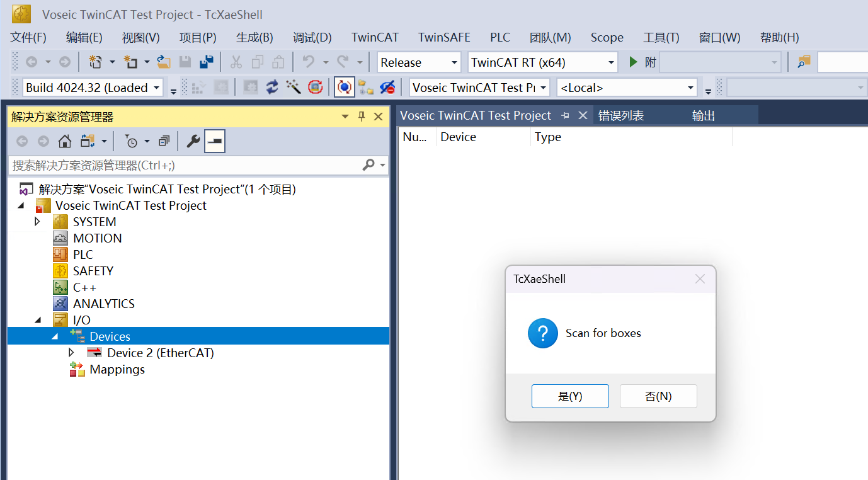The width and height of the screenshot is (868, 480).
Task: Click the Type column header
Action: pos(631,137)
